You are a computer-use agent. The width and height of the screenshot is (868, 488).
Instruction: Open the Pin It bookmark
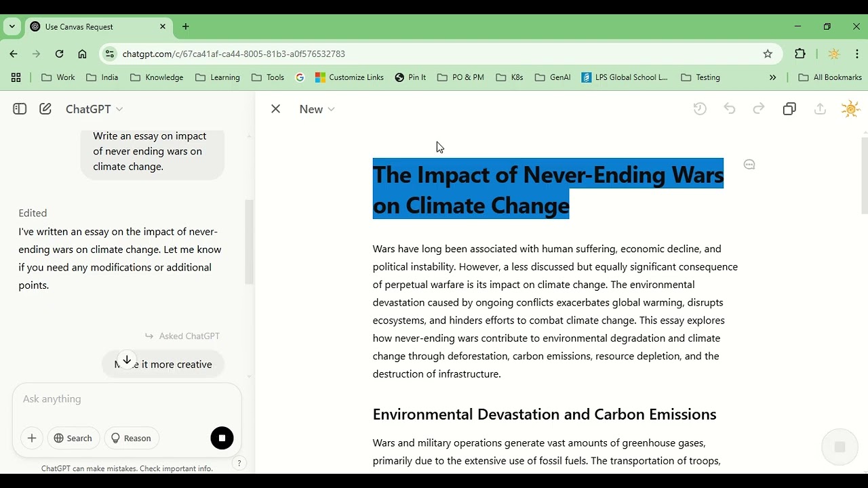pos(410,77)
